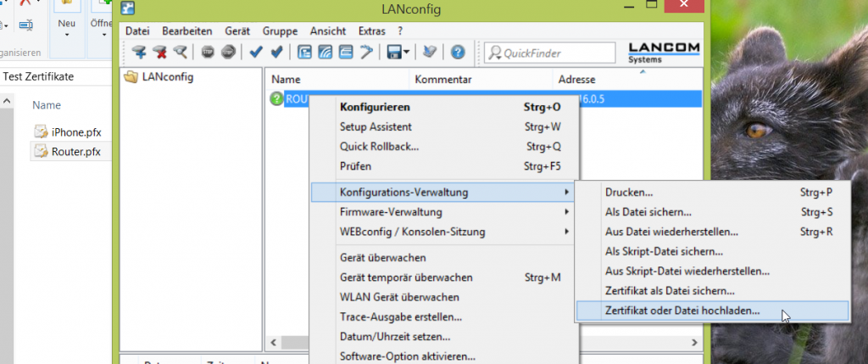Click the blue question mark help icon
Image resolution: width=868 pixels, height=364 pixels.
457,53
